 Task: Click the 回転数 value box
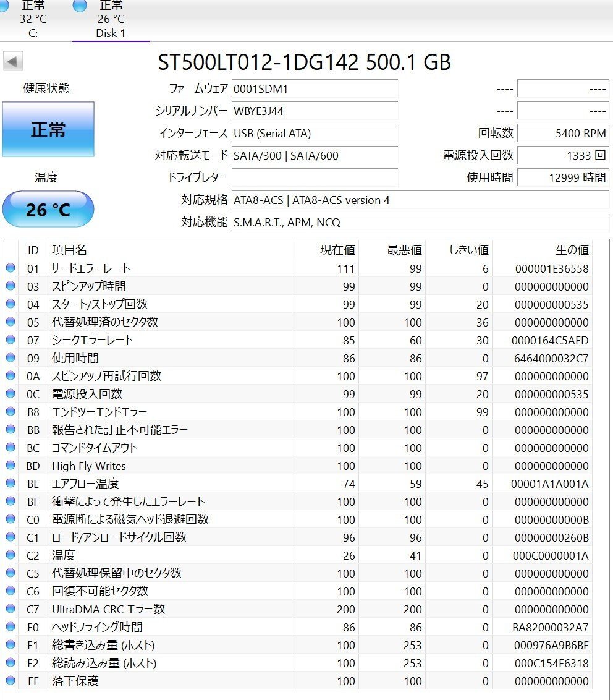pyautogui.click(x=564, y=133)
